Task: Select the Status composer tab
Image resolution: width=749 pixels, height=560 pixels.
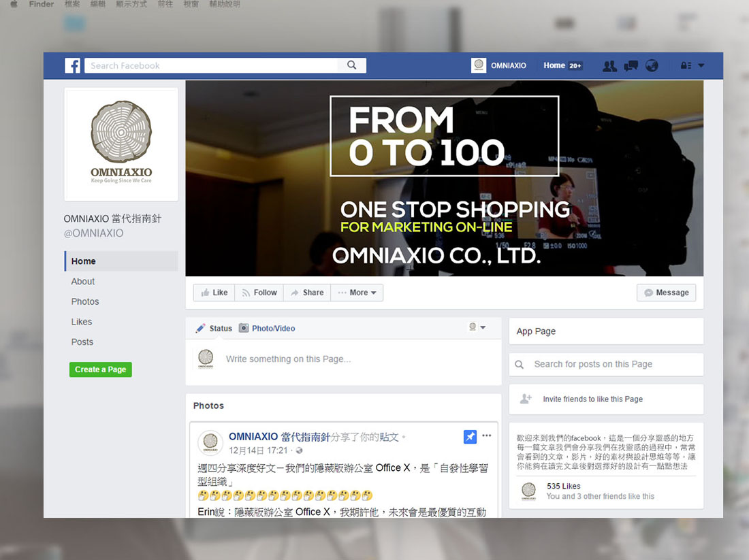Action: [x=214, y=329]
